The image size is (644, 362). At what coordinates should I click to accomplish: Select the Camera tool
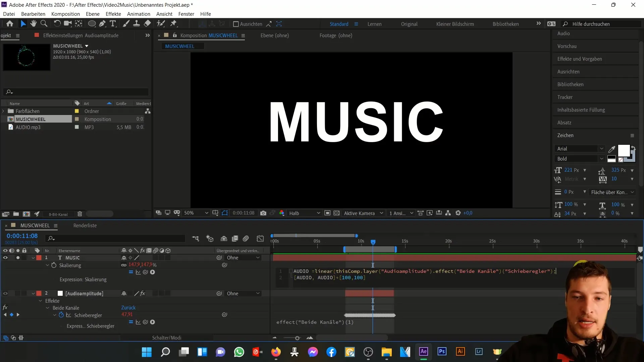[x=68, y=24]
